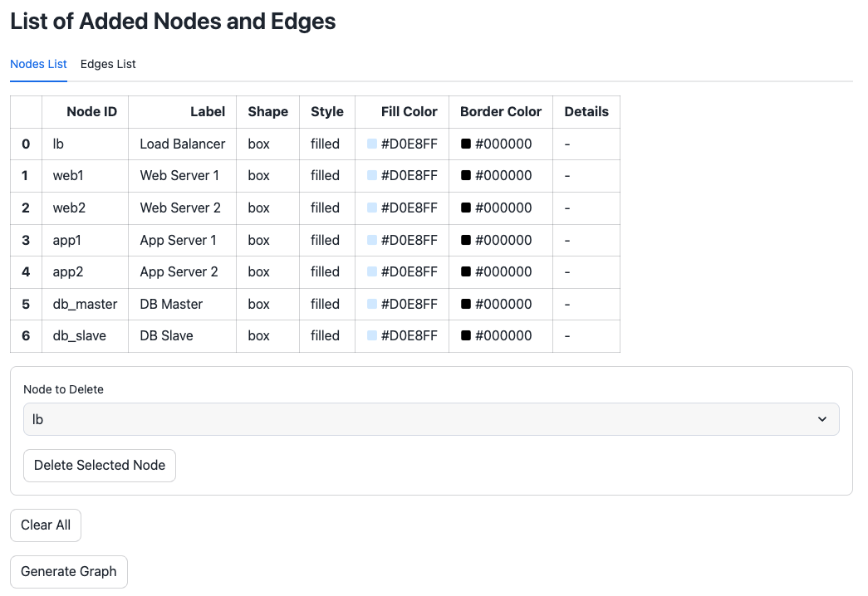Click the 'box' shape cell for db_slave
Viewport: 868px width, 596px height.
click(x=268, y=336)
